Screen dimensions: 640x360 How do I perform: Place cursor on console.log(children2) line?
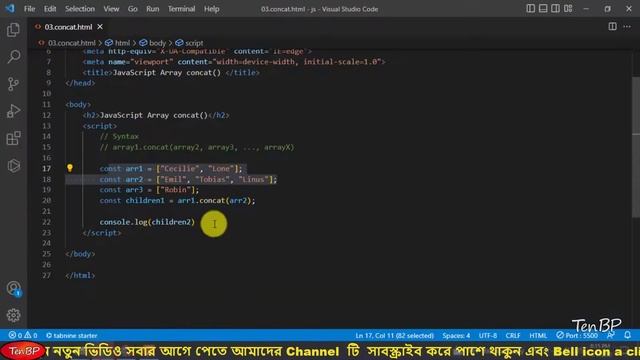[x=147, y=222]
